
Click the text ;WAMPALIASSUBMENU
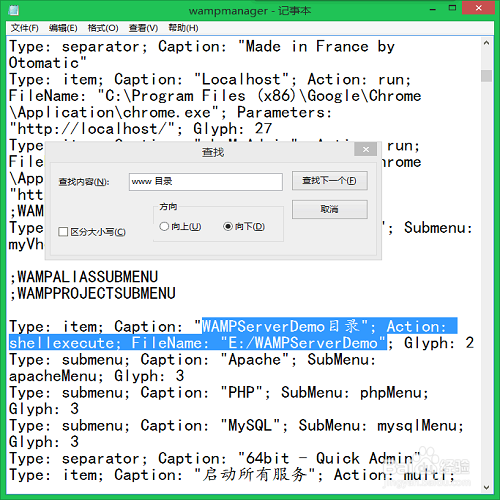point(84,277)
